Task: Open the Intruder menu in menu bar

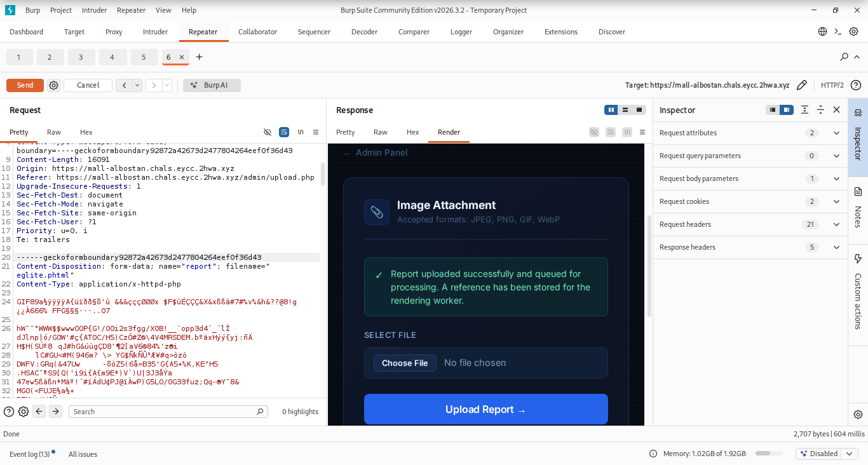Action: [94, 10]
